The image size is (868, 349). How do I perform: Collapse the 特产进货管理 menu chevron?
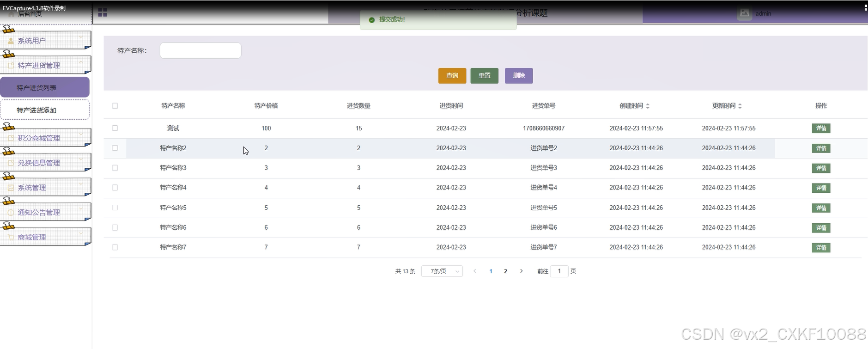[81, 61]
